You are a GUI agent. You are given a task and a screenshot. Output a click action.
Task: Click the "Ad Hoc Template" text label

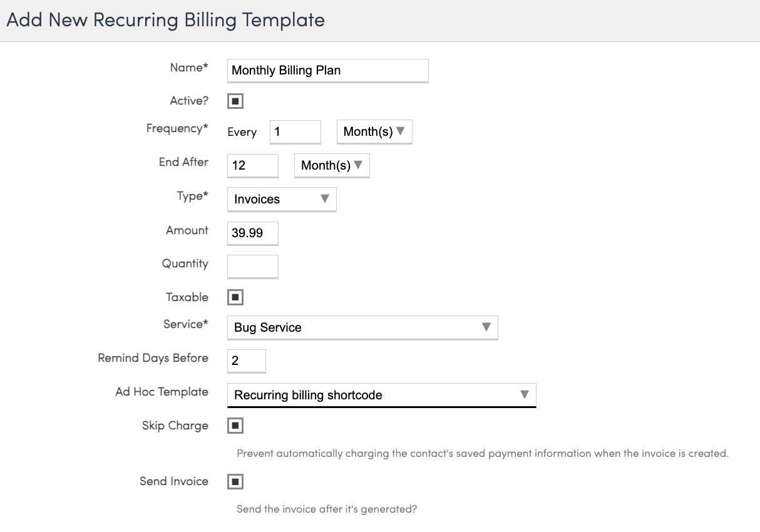(x=162, y=392)
